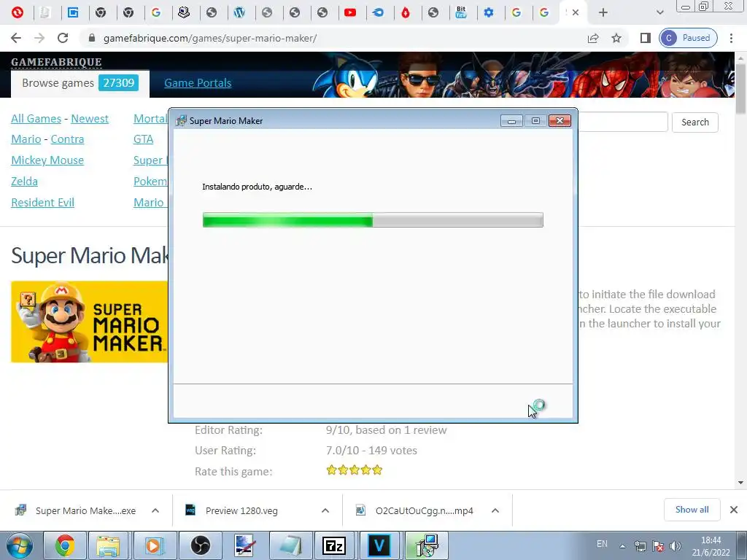Click the installer title bar icon
The width and height of the screenshot is (747, 560).
click(x=181, y=121)
